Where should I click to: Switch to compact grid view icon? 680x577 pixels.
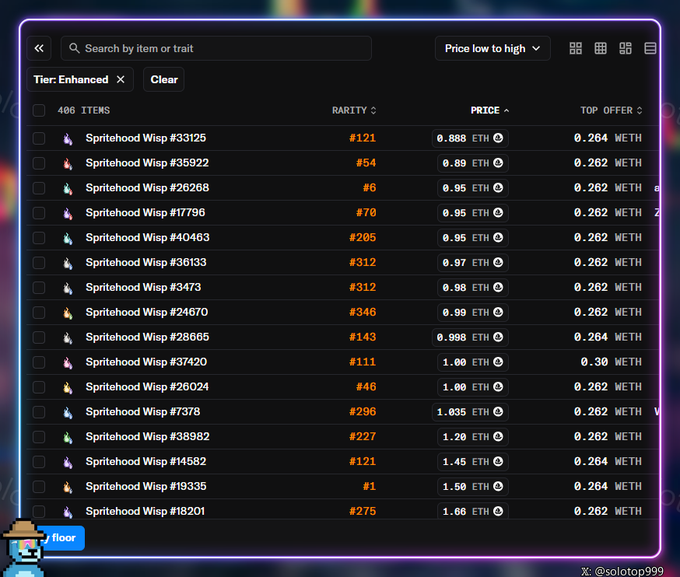[600, 48]
